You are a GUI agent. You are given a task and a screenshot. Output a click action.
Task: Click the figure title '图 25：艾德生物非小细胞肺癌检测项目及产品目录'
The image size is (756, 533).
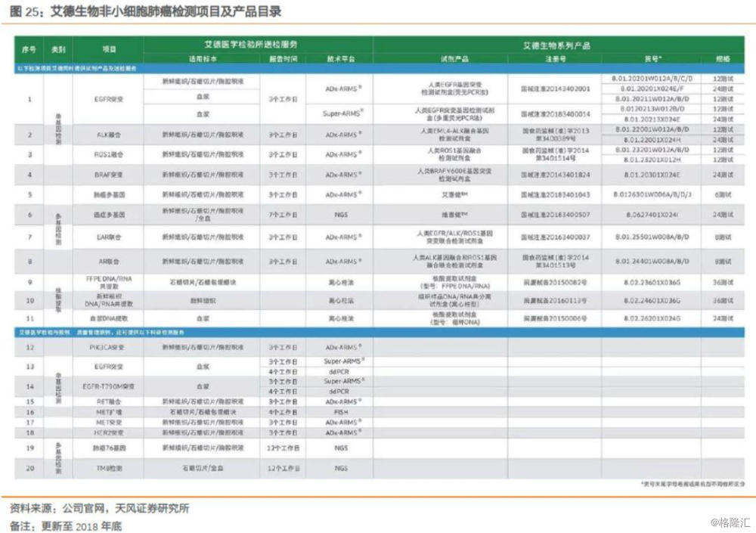(x=145, y=11)
